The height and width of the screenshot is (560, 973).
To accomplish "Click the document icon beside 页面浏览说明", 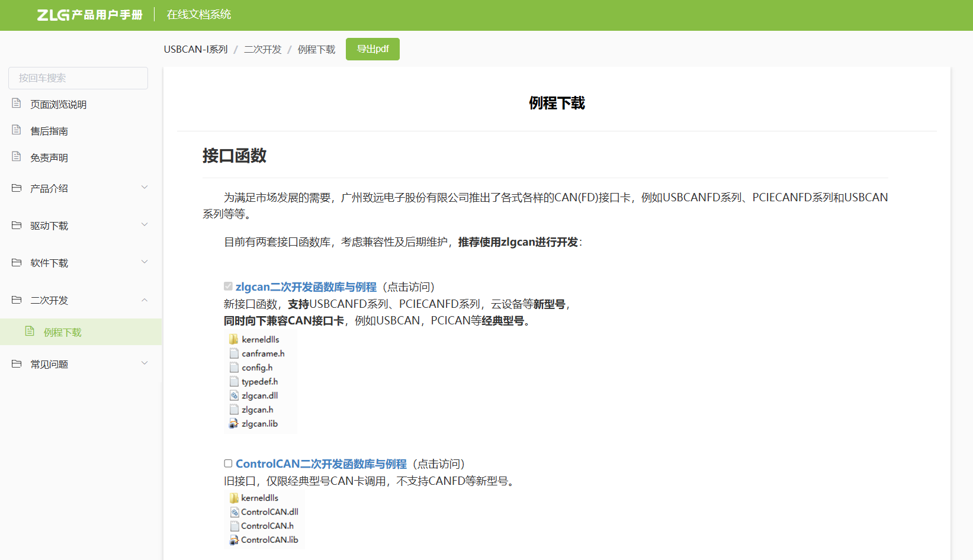I will 17,104.
